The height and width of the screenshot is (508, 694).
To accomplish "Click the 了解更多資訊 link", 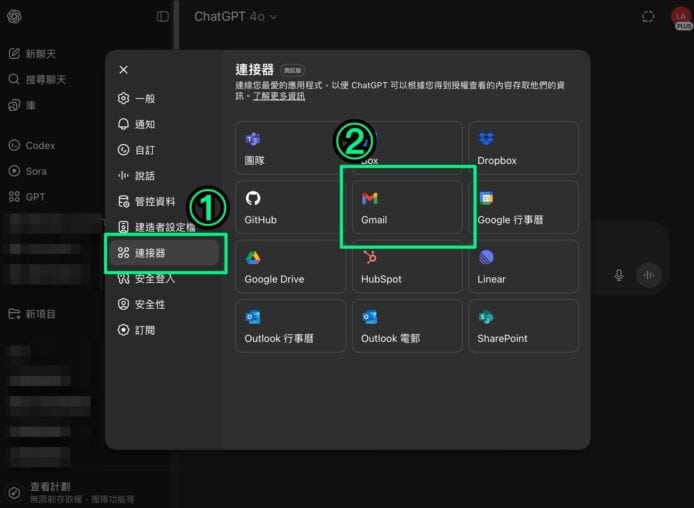I will pos(278,96).
